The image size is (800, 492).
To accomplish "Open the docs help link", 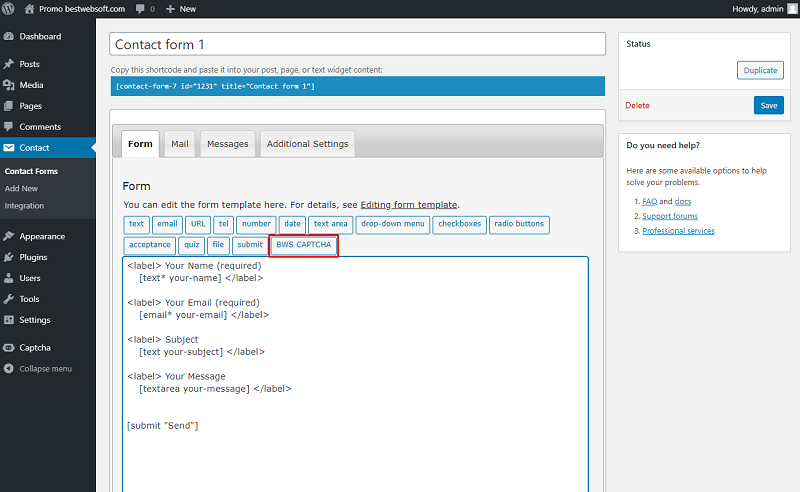I will [683, 201].
